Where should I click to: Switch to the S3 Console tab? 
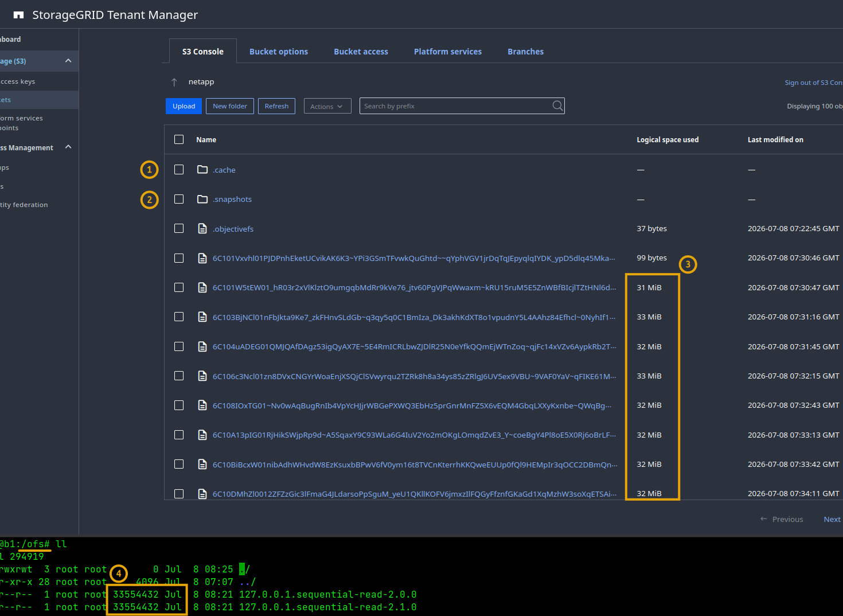(203, 51)
